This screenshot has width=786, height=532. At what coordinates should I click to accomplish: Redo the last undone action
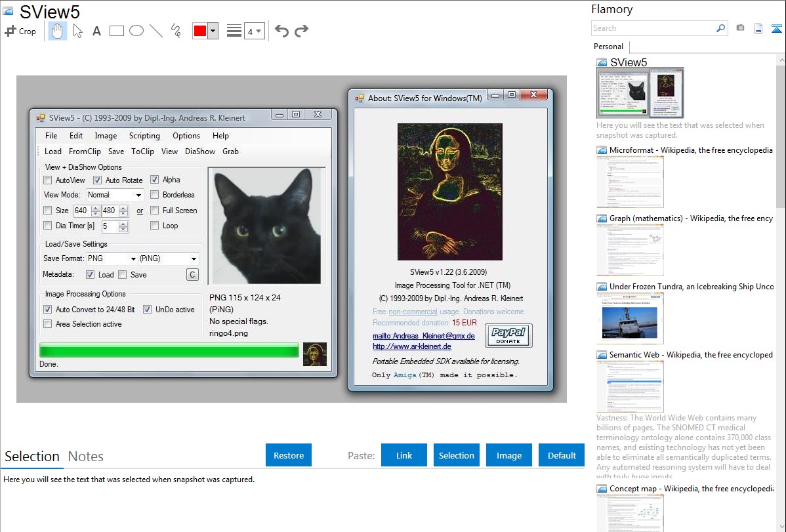coord(301,31)
